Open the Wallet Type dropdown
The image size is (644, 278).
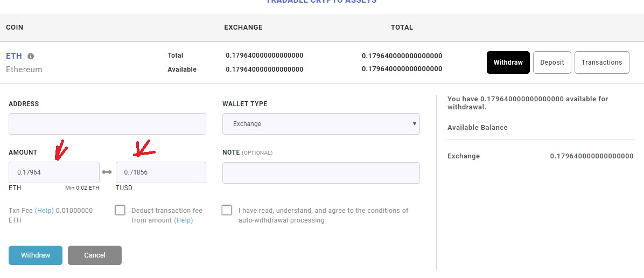321,124
